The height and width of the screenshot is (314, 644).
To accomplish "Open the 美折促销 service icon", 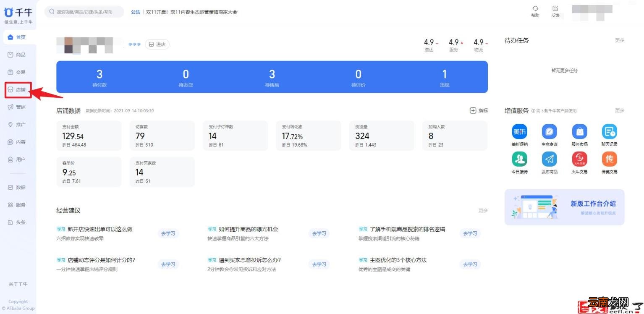I will click(519, 132).
